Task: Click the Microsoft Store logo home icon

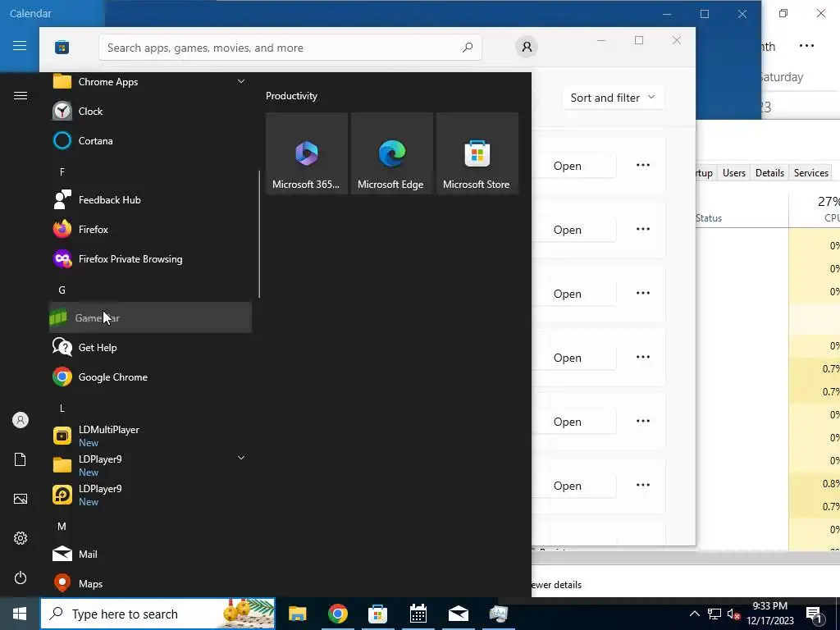Action: (x=62, y=47)
